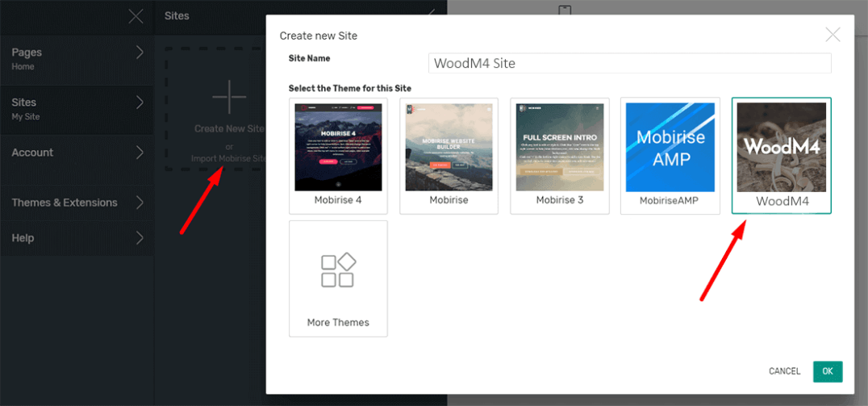Expand the Sites chevron arrow

point(140,103)
